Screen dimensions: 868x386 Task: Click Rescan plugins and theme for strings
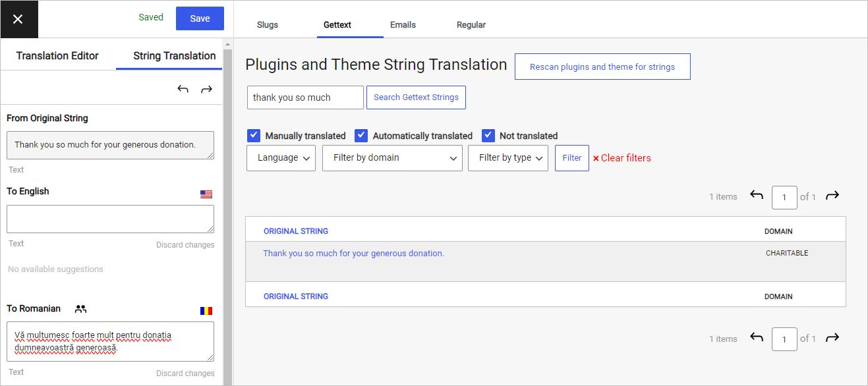[x=602, y=66]
